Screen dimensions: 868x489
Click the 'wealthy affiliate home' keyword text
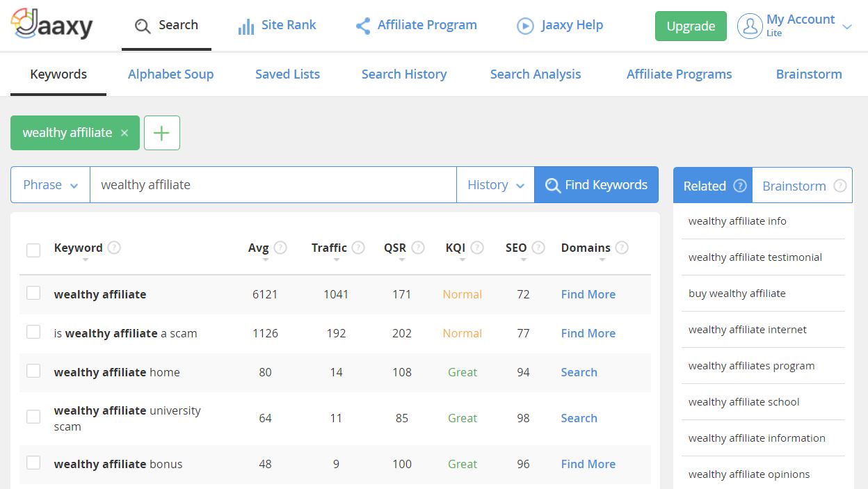117,372
